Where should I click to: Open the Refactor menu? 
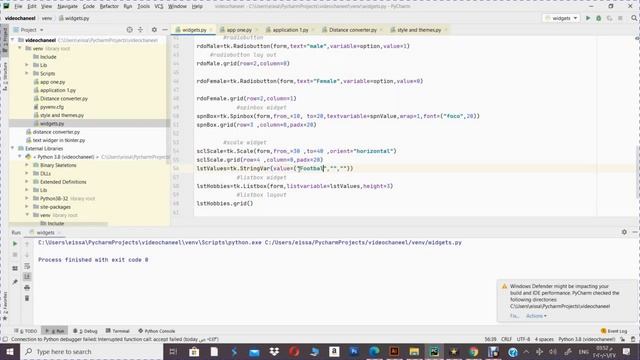coord(109,7)
